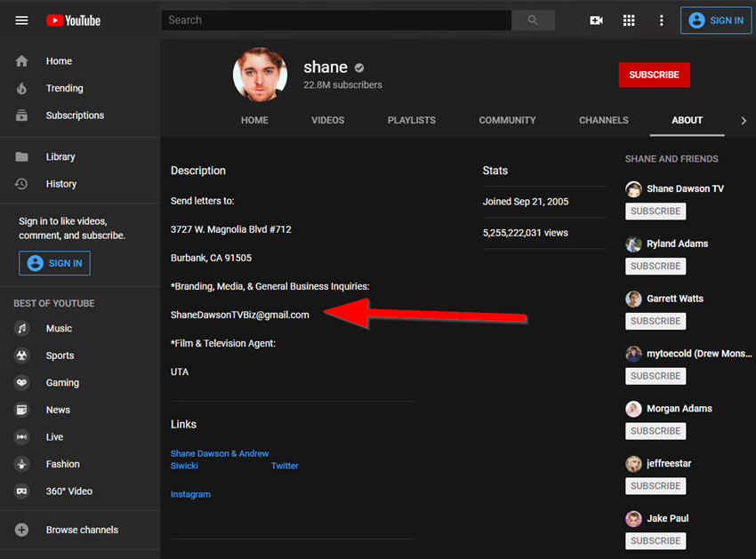The height and width of the screenshot is (559, 756).
Task: Click SIGN IN in the top bar
Action: (715, 20)
